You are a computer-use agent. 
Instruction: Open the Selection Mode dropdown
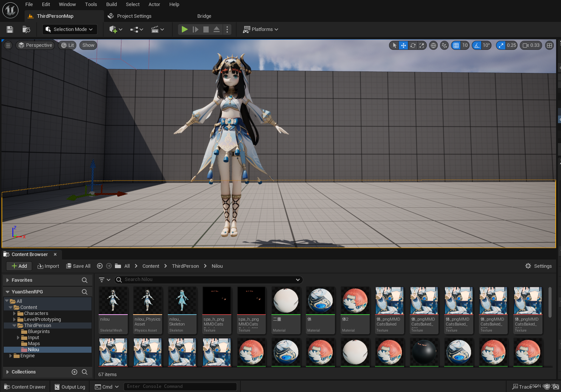pos(70,29)
